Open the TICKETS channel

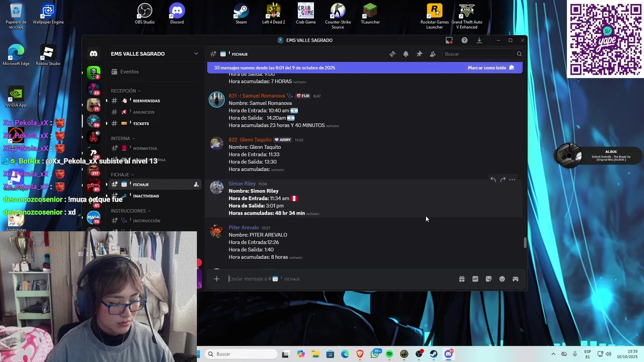155,124
